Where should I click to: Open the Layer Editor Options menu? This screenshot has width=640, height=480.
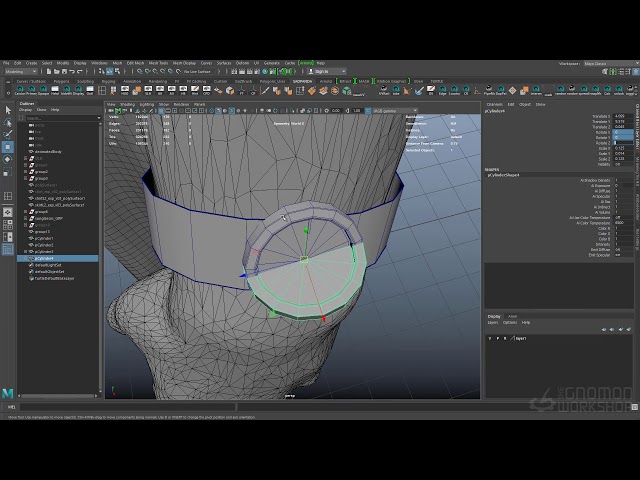click(x=509, y=322)
